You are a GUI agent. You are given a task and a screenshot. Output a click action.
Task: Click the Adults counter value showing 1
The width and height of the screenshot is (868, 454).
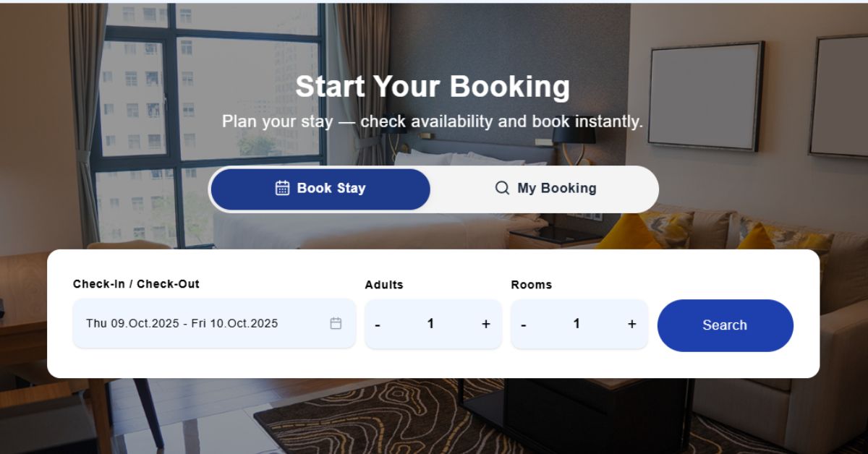pyautogui.click(x=431, y=324)
